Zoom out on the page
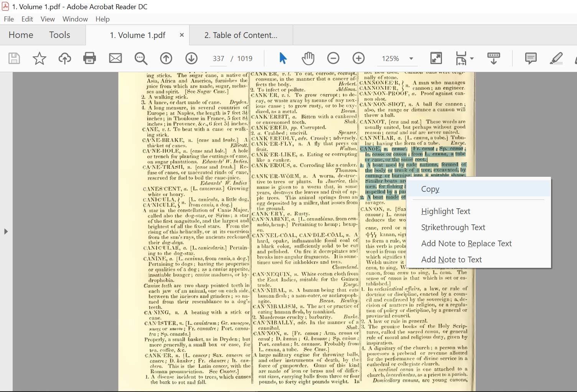Image resolution: width=577 pixels, height=392 pixels. [x=333, y=58]
